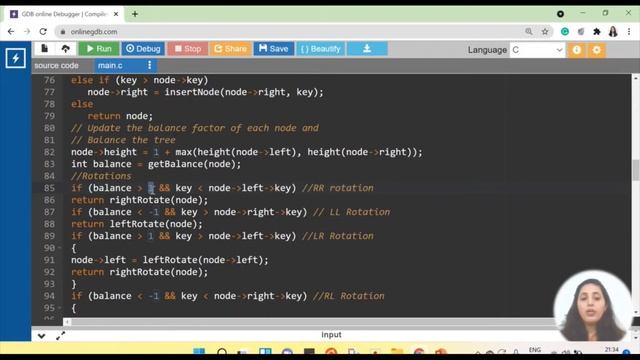The image size is (640, 360).
Task: Click the presenter webcam thumbnail
Action: [592, 305]
